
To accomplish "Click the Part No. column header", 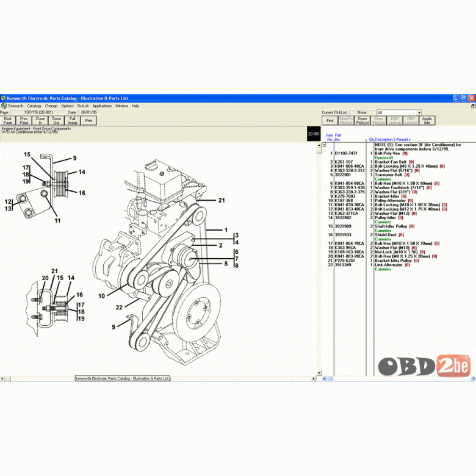I will [x=338, y=137].
